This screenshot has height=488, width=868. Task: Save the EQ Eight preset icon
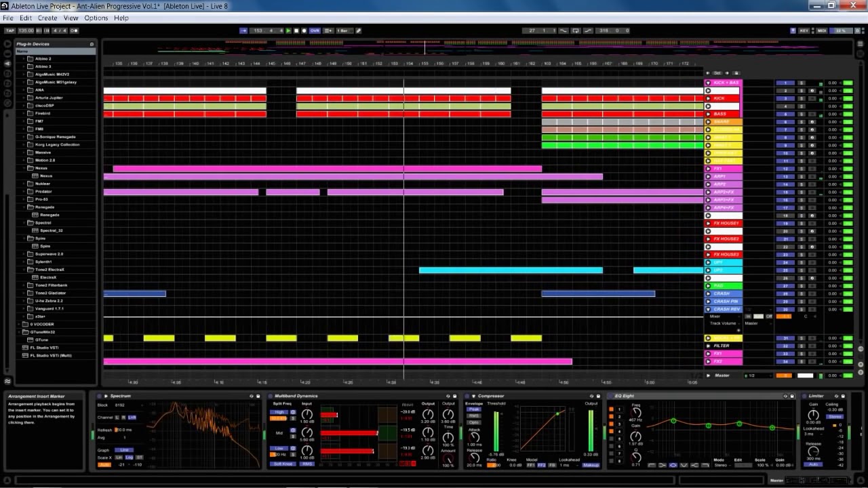pos(792,396)
